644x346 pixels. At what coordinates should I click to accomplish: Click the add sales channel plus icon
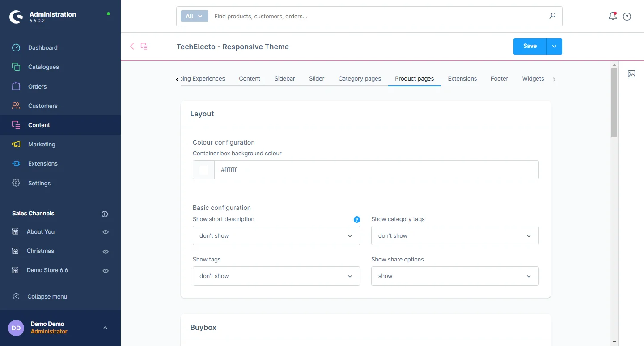(x=105, y=214)
